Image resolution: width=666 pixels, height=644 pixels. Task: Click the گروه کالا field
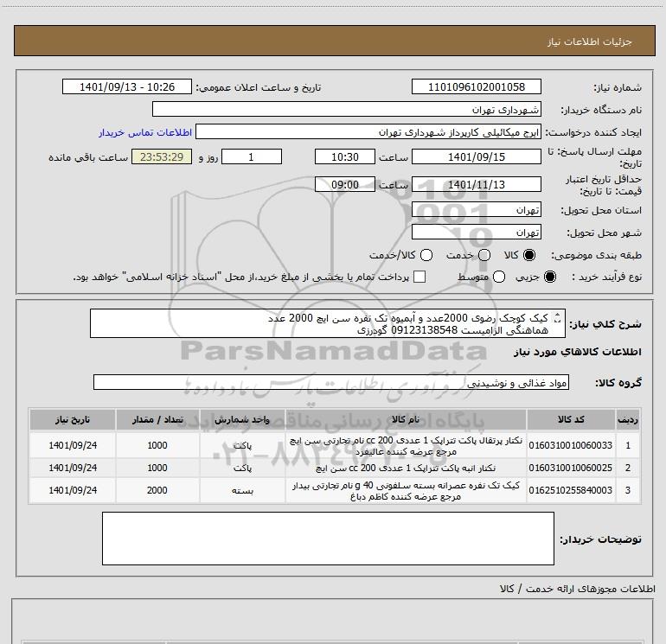click(x=331, y=382)
